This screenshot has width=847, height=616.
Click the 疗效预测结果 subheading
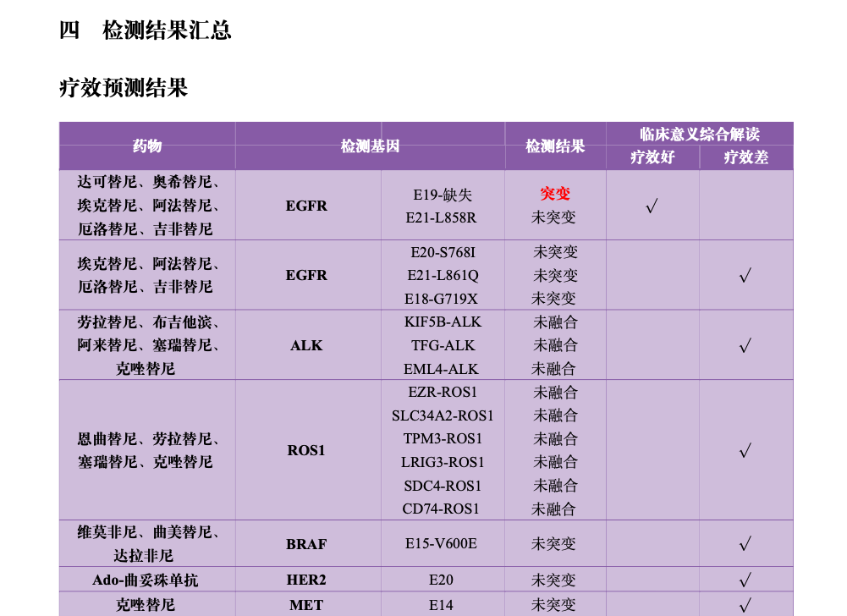click(124, 88)
